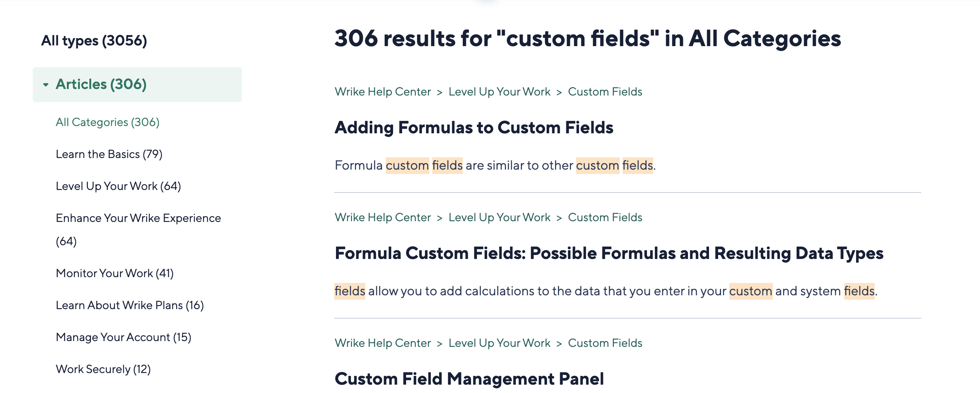Screen dimensions: 980x393
Task: Select All Categories (306) filter
Action: 107,122
